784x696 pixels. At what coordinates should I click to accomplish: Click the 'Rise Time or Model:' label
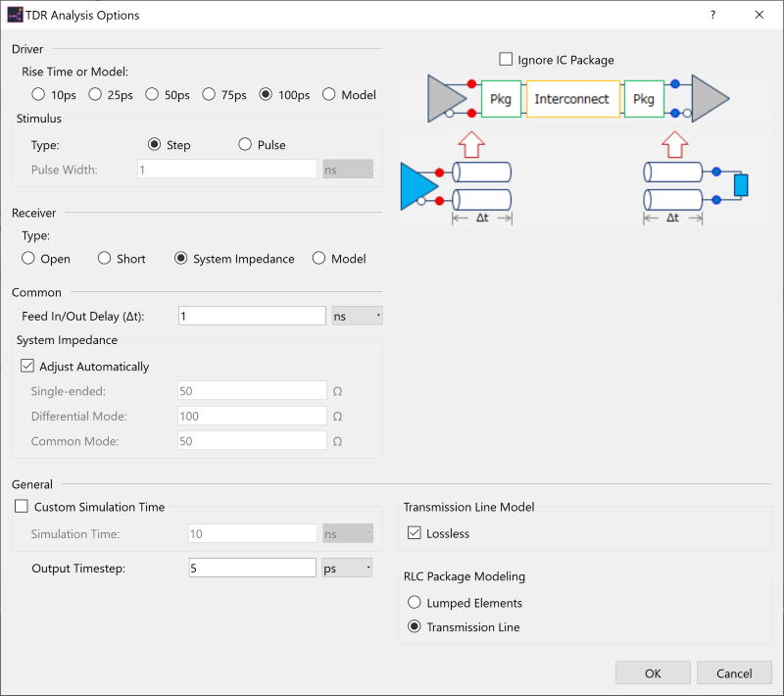click(75, 72)
